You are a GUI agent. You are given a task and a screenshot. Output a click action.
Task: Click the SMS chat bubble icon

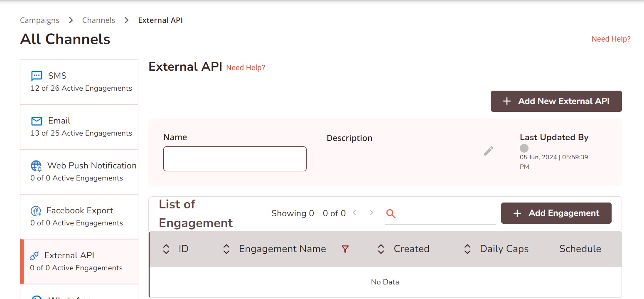pyautogui.click(x=37, y=76)
